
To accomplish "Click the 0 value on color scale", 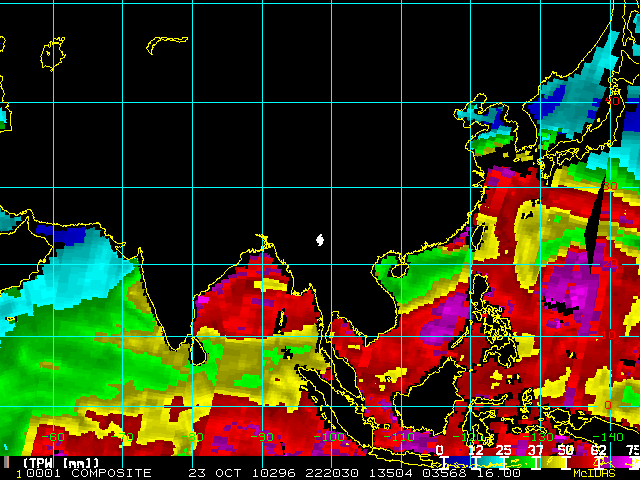I will pyautogui.click(x=440, y=451).
